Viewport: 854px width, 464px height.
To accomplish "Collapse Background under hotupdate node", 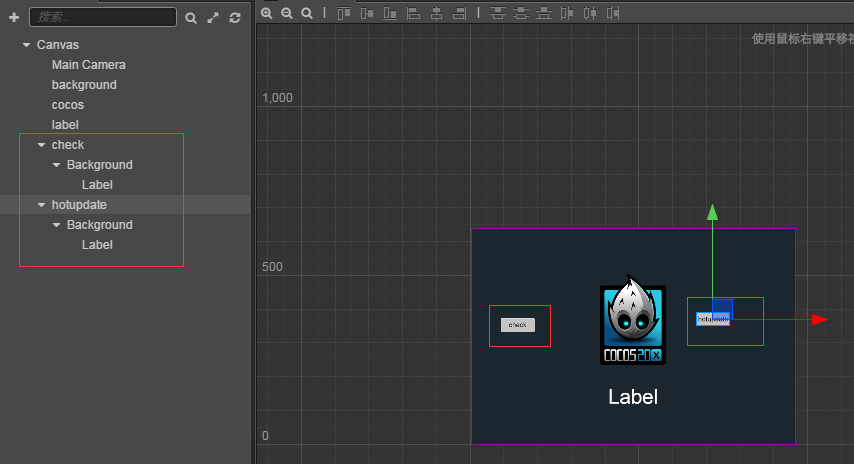I will (x=57, y=224).
